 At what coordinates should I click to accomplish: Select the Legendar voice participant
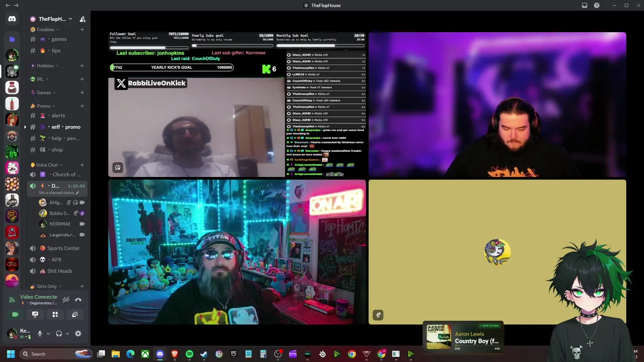pos(61,235)
